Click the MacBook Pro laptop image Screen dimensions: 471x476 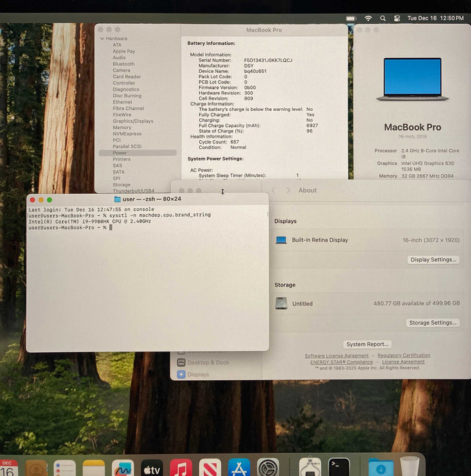[413, 80]
